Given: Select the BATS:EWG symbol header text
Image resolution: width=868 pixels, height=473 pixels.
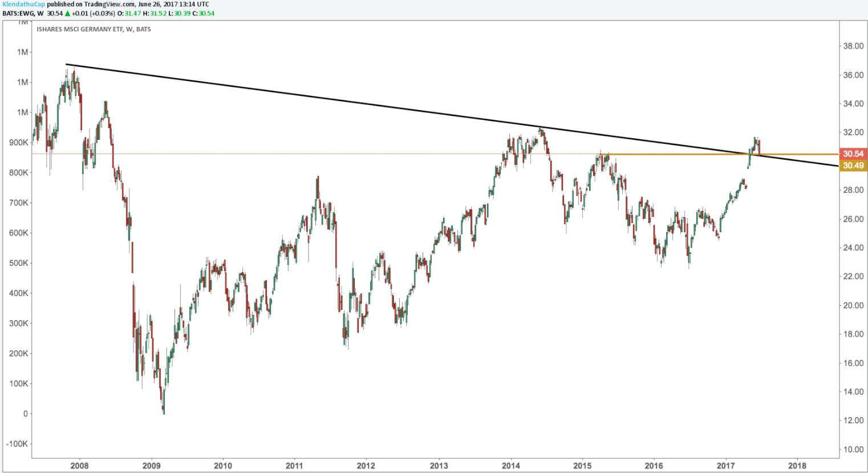Looking at the screenshot, I should pyautogui.click(x=20, y=13).
